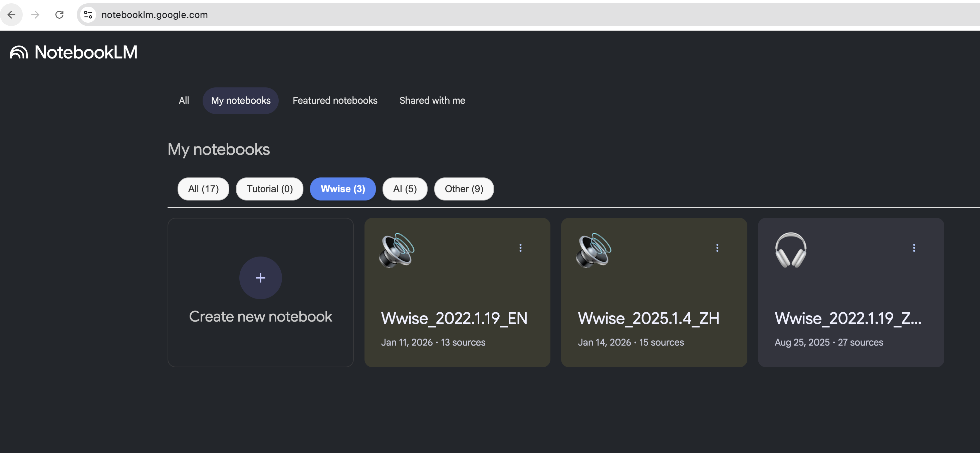The width and height of the screenshot is (980, 453).
Task: Click the browser back arrow
Action: tap(11, 14)
